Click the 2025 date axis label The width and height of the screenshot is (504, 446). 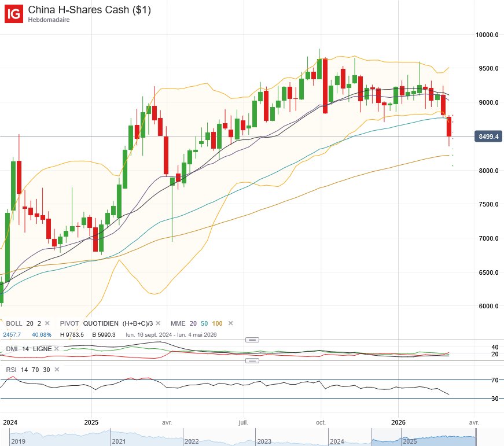[91, 422]
